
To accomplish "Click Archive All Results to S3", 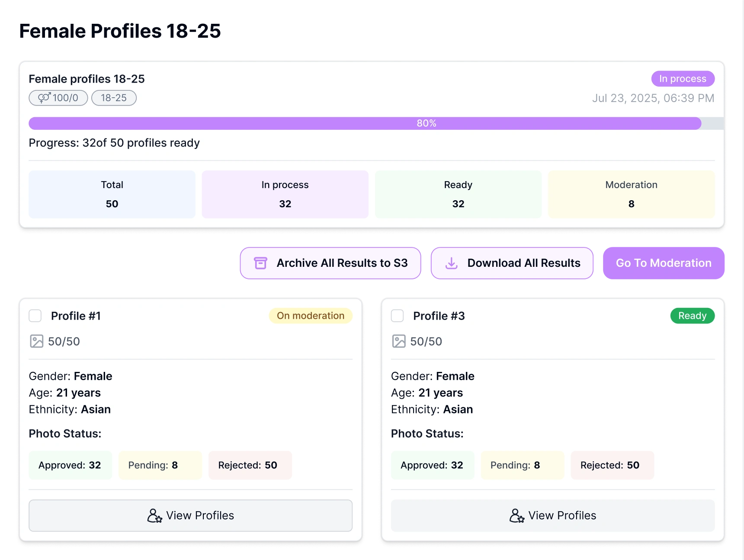I will pyautogui.click(x=330, y=263).
